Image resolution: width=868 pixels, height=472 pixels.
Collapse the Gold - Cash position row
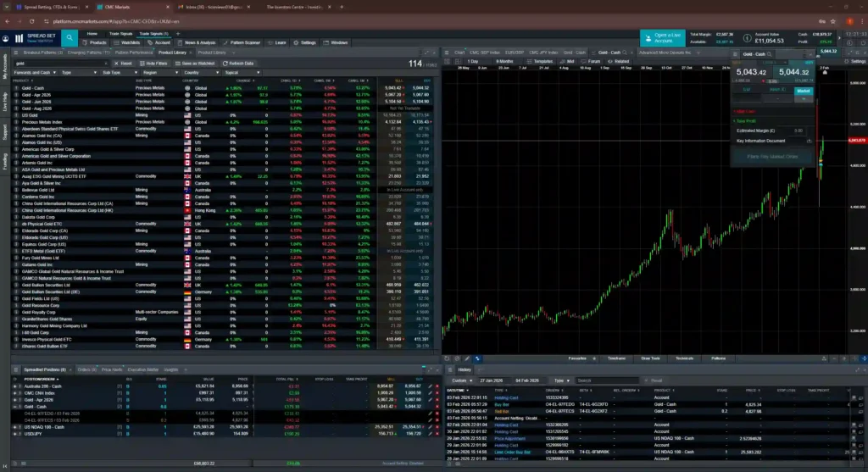(x=15, y=407)
